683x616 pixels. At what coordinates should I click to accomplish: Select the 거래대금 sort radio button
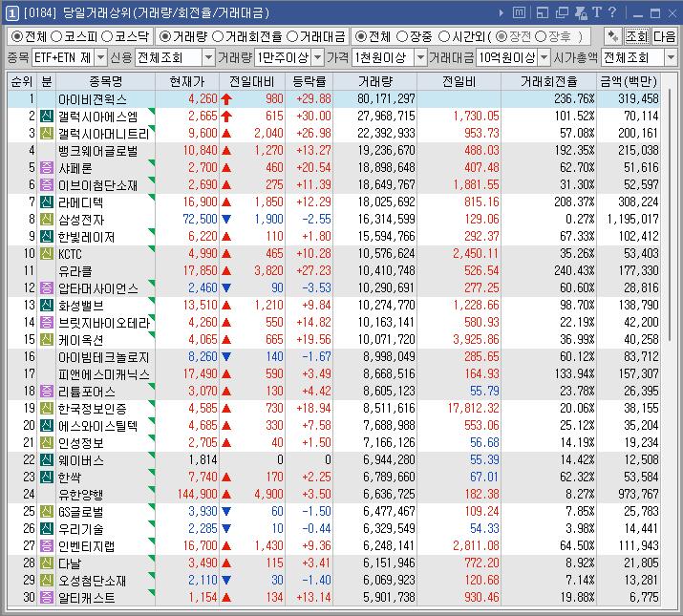tap(292, 36)
